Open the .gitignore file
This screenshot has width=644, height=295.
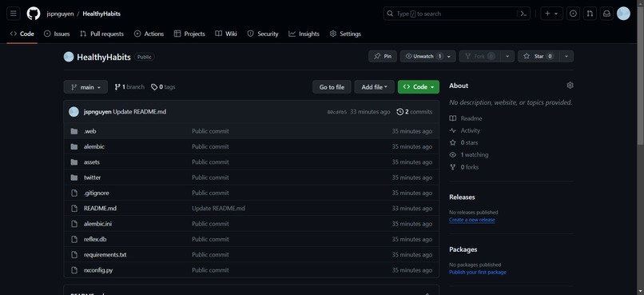(x=97, y=193)
